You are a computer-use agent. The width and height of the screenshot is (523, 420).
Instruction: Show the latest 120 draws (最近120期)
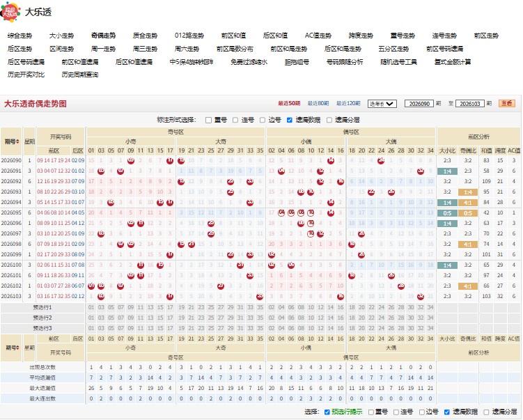348,104
